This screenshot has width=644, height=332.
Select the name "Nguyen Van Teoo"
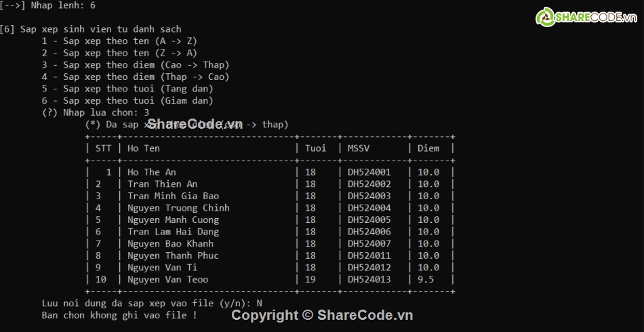click(x=167, y=279)
